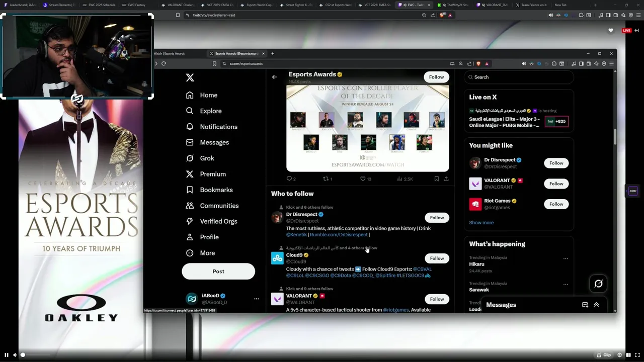Image resolution: width=644 pixels, height=362 pixels.
Task: Open Explore in X sidebar
Action: tap(204, 111)
